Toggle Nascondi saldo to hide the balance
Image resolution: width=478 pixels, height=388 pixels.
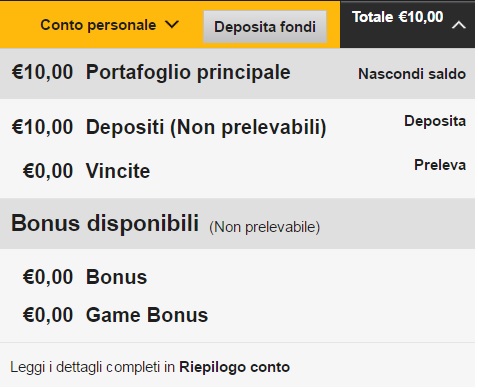pos(412,74)
